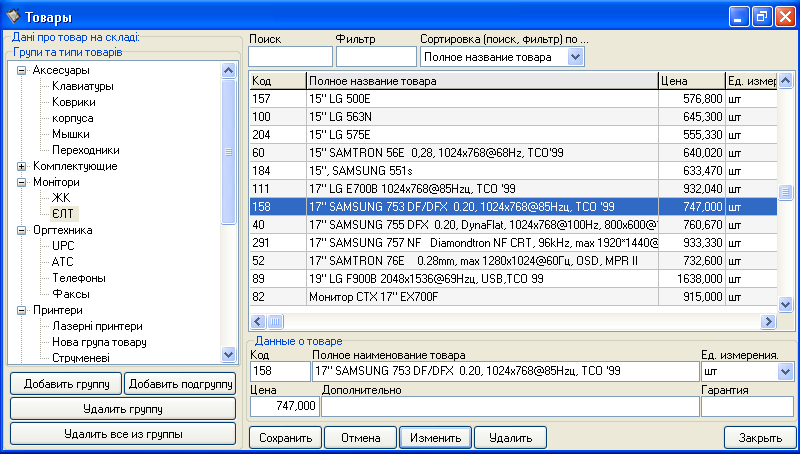Collapse the Оргтехника tree group

pos(22,230)
